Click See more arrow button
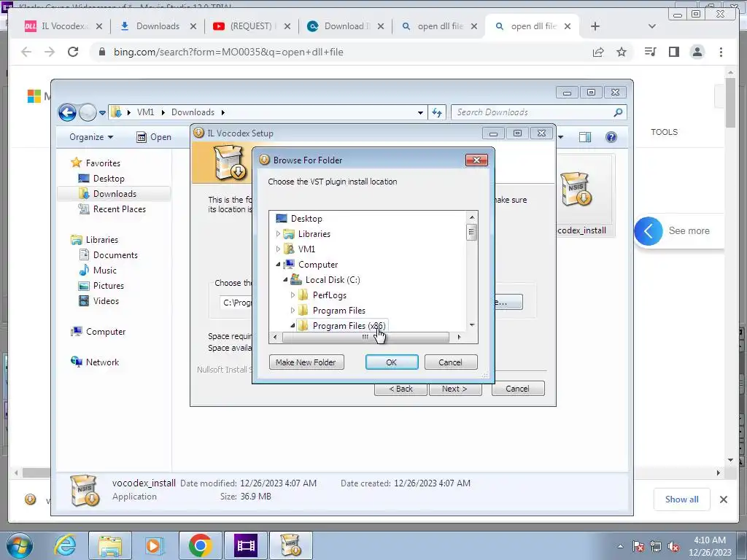 click(649, 231)
